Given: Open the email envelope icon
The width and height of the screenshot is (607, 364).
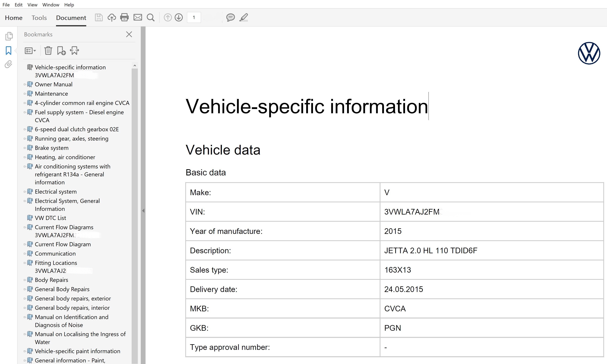Looking at the screenshot, I should [138, 17].
